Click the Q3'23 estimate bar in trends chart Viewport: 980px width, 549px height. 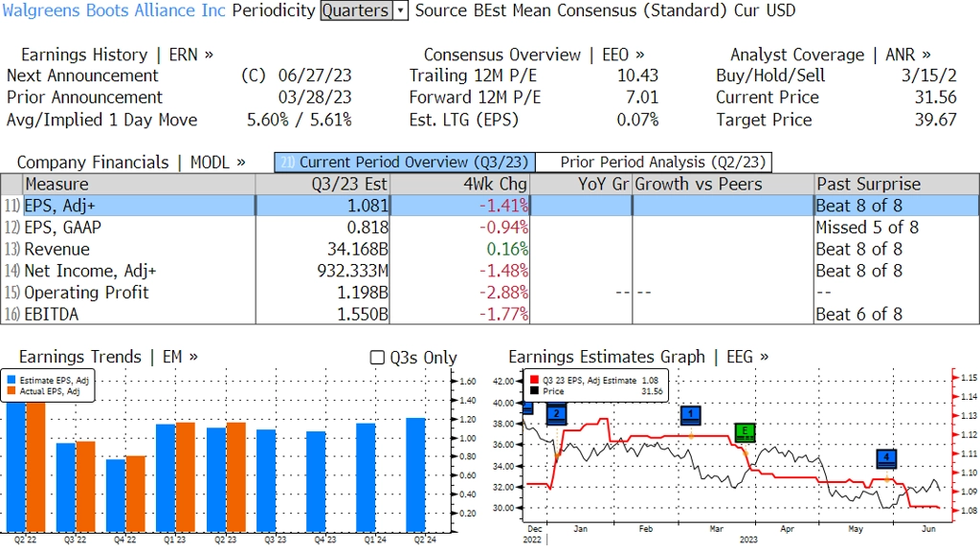pos(266,481)
